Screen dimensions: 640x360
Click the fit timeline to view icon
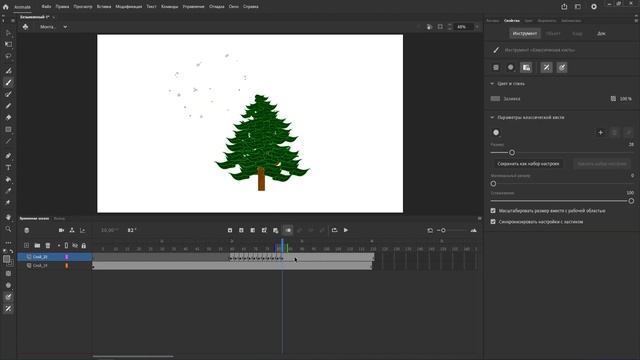(x=430, y=230)
